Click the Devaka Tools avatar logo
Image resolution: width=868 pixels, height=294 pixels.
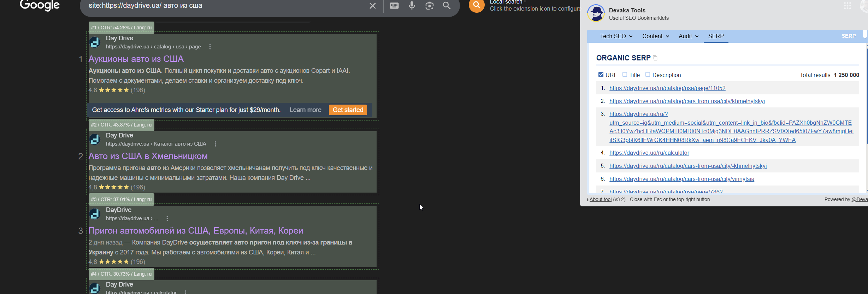596,13
